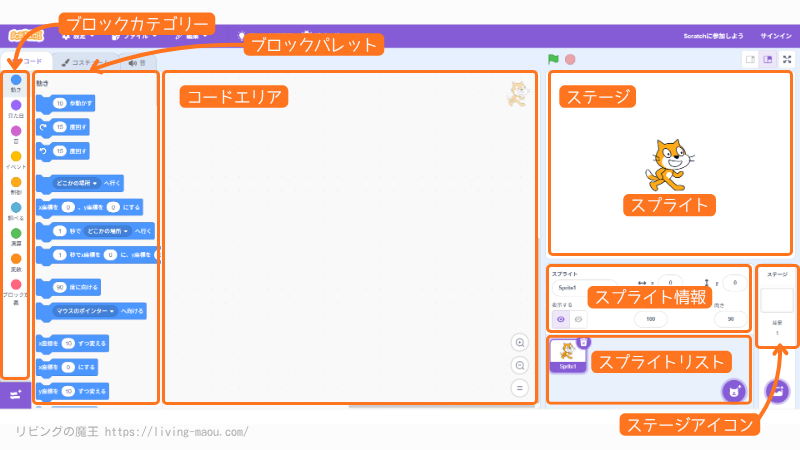Switch to small stage layout
The height and width of the screenshot is (450, 800).
tap(749, 60)
